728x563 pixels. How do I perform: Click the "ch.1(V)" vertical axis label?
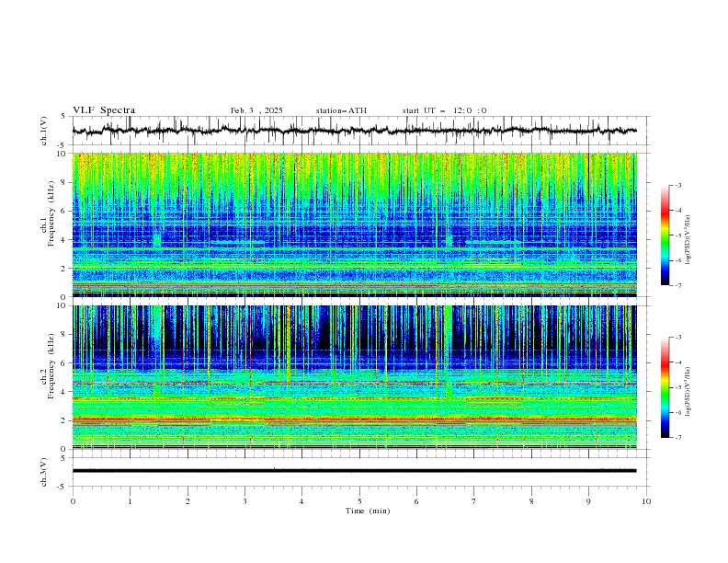point(44,131)
